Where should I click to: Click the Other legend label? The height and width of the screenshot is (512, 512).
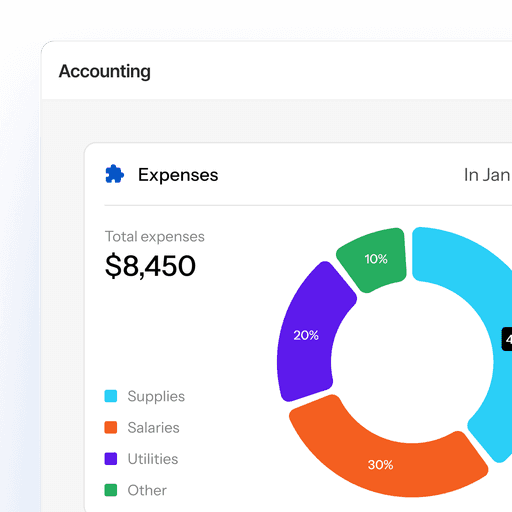click(x=147, y=490)
